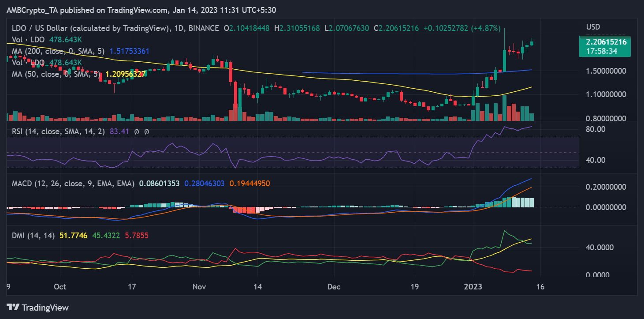Select the open value O2.10418448
644x319 pixels.
tap(247, 28)
